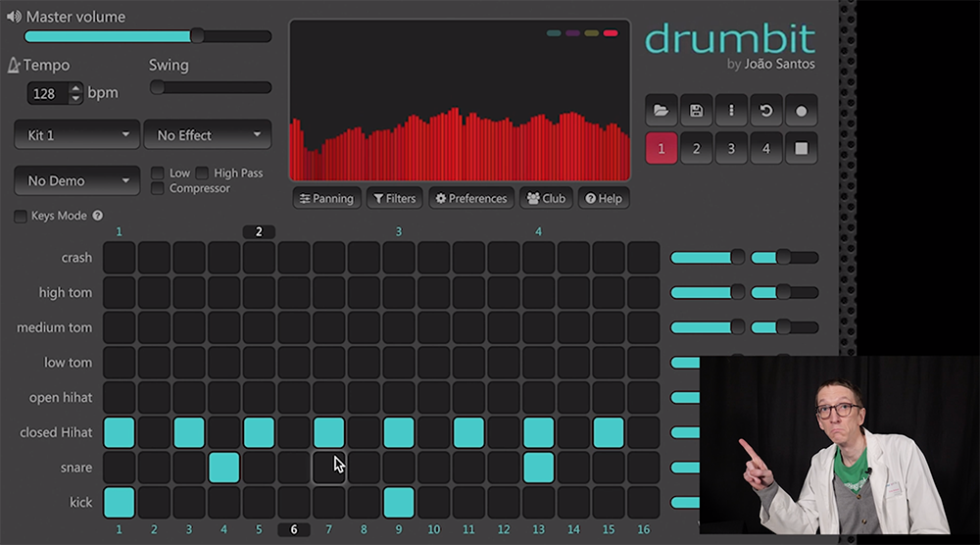The image size is (980, 545).
Task: Enable the Compressor checkbox
Action: [158, 188]
